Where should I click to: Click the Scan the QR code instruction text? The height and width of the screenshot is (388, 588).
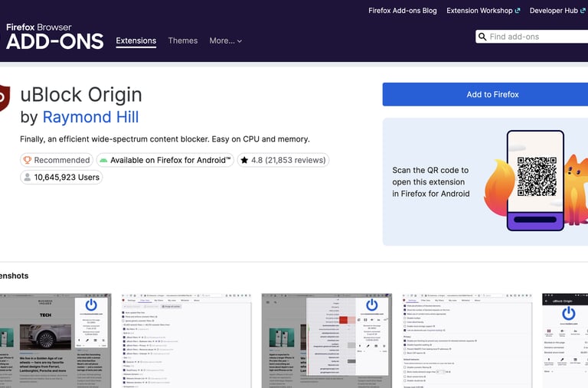click(x=431, y=182)
